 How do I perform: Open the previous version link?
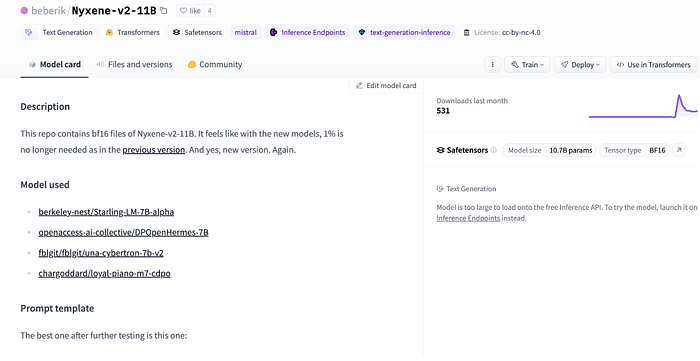point(154,150)
